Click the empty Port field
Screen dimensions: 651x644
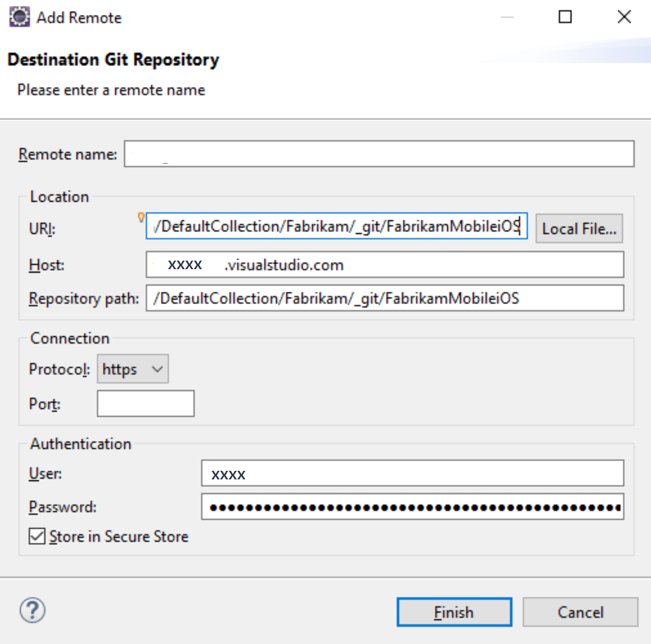coord(145,403)
